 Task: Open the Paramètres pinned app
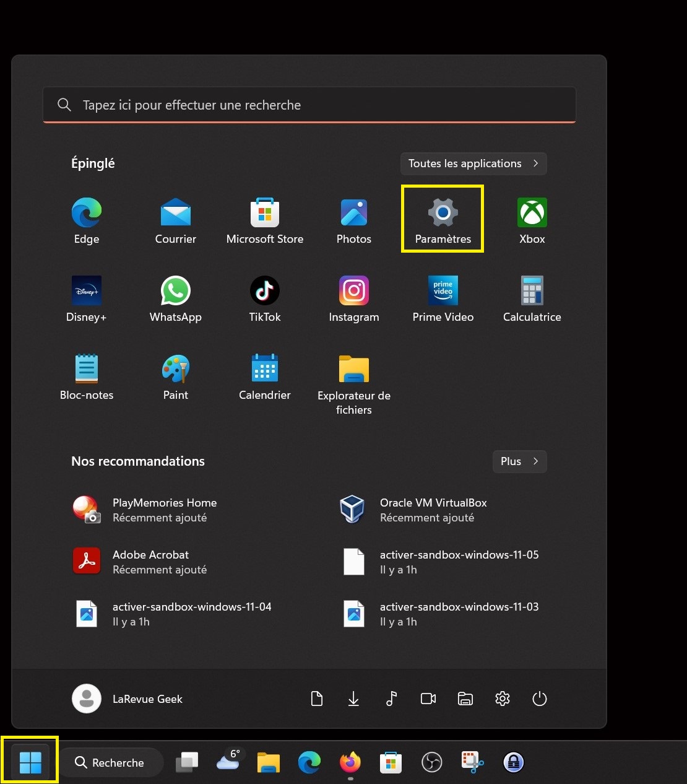click(x=443, y=219)
